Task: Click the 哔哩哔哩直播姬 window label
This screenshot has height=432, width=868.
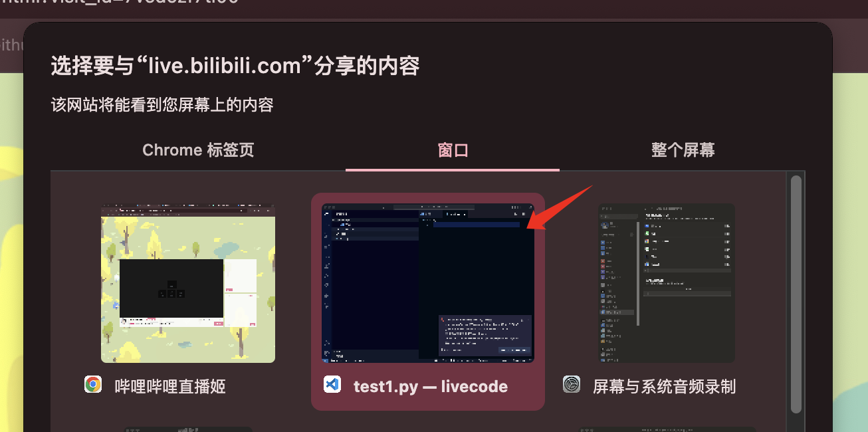Action: tap(170, 386)
